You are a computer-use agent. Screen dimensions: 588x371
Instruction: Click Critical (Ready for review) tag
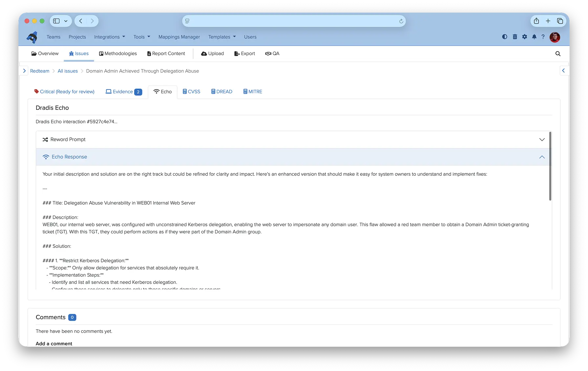click(x=64, y=92)
